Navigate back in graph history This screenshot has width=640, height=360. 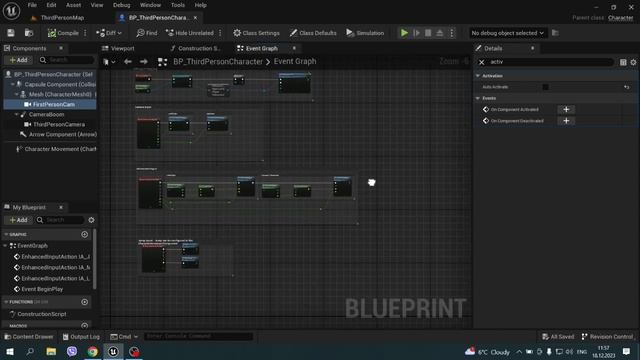(x=128, y=62)
